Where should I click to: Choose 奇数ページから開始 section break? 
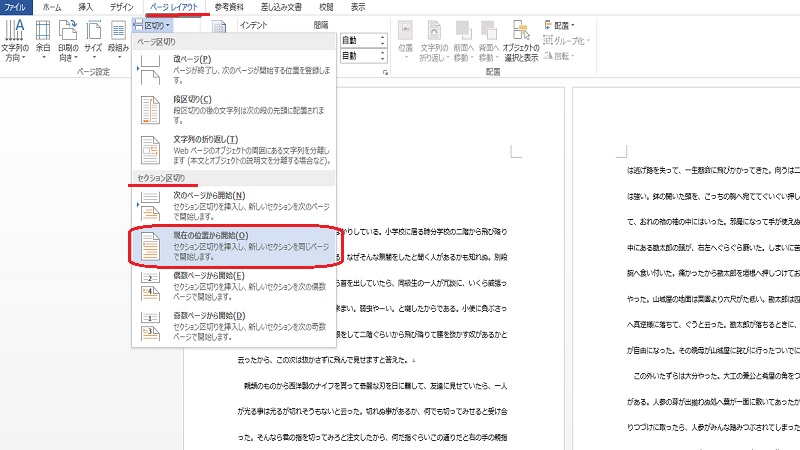(234, 326)
